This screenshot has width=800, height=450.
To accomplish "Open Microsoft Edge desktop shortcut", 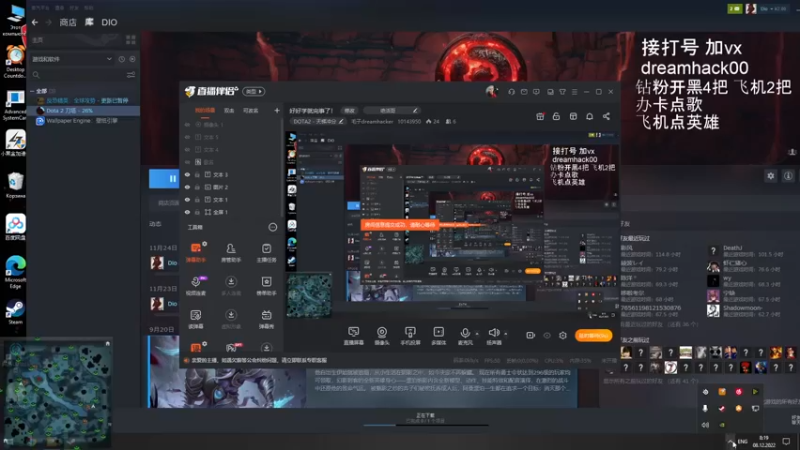I will pos(15,272).
